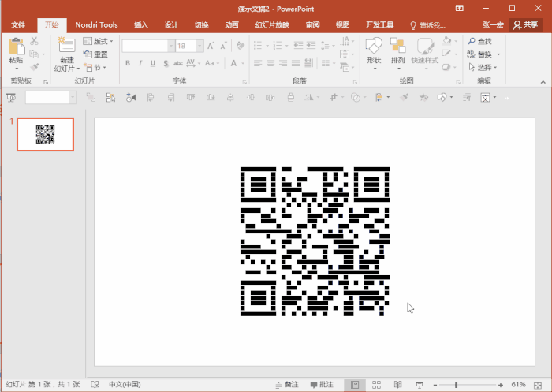Click the QR code image on slide
This screenshot has height=392, width=552.
click(315, 241)
